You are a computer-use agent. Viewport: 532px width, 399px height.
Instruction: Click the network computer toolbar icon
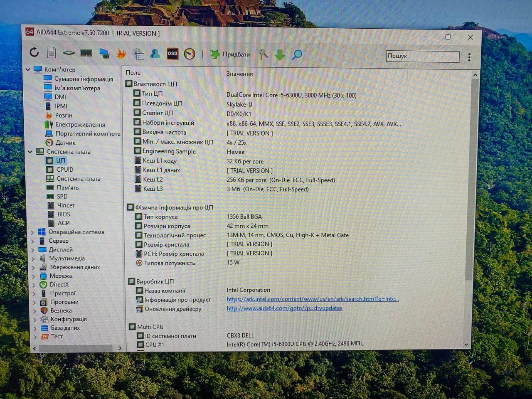tap(104, 53)
